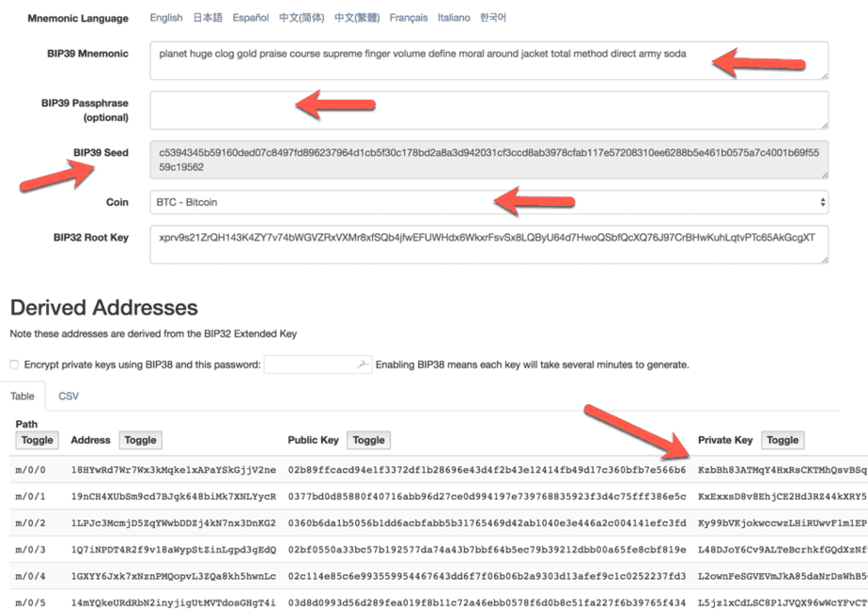Toggle the Address column
Screen dimensions: 868x609
(x=141, y=440)
